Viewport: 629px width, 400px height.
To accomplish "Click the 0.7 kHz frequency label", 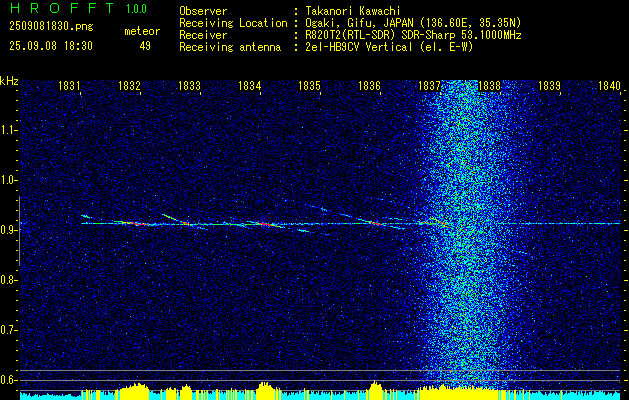I will pyautogui.click(x=8, y=330).
